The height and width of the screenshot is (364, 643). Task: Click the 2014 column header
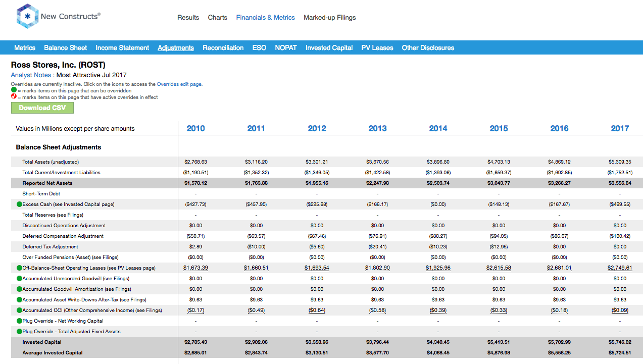pos(438,128)
